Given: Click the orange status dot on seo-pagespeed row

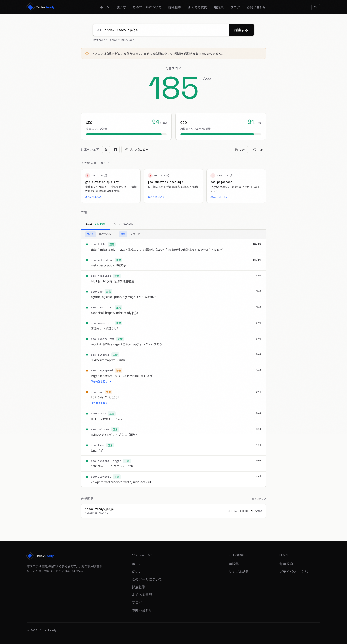Looking at the screenshot, I should pos(87,370).
